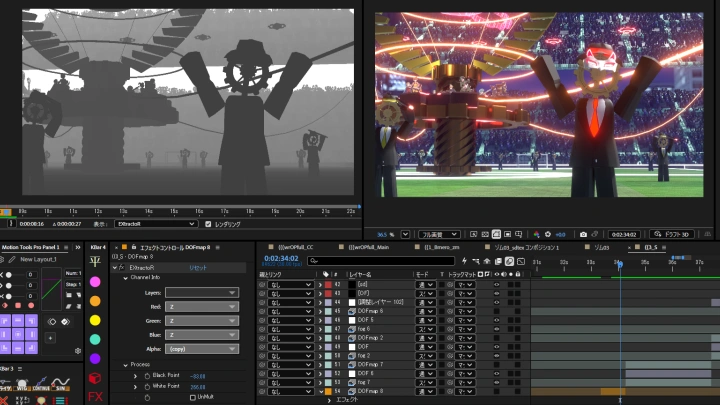
Task: Open the Alpha channel dropdown
Action: 202,349
